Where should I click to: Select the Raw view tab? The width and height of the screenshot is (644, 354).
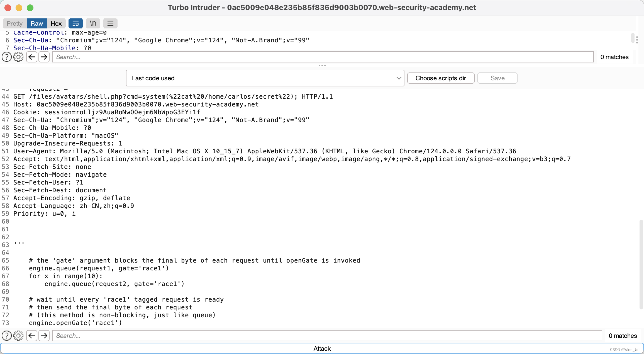click(x=37, y=23)
